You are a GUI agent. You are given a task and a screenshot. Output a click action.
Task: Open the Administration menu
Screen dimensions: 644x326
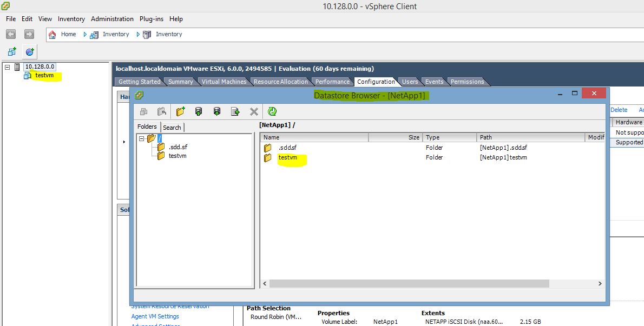(112, 18)
